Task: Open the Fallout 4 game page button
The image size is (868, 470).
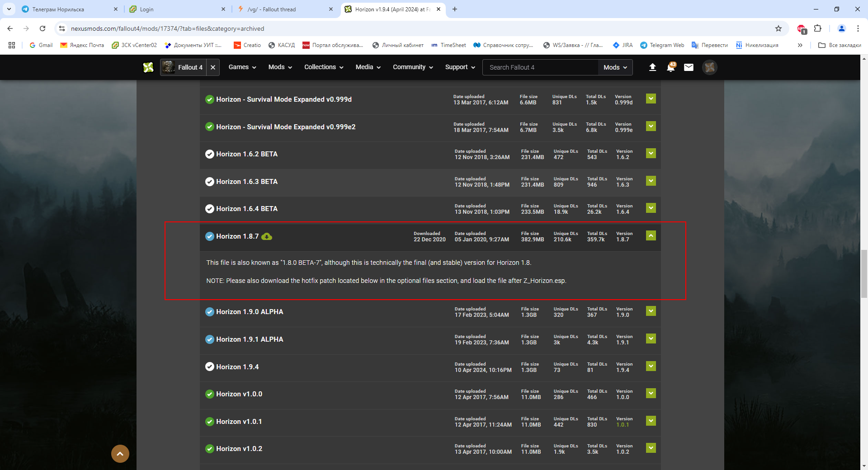Action: click(184, 67)
